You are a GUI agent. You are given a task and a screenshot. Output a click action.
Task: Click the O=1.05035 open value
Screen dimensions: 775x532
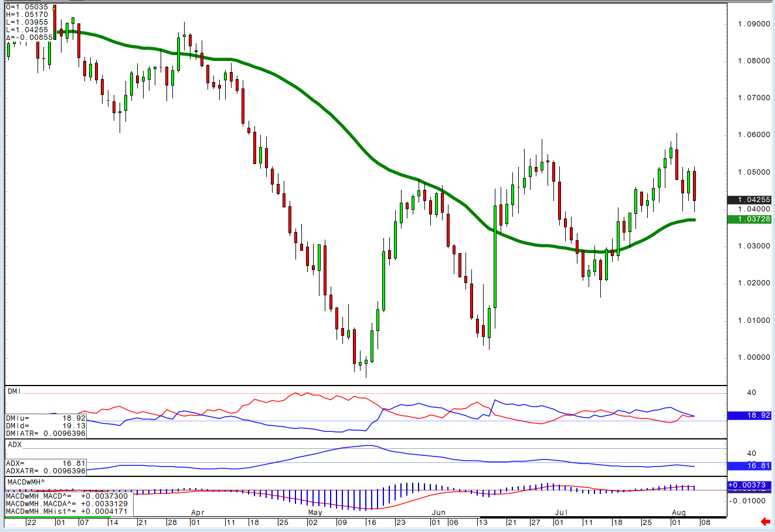(x=27, y=7)
